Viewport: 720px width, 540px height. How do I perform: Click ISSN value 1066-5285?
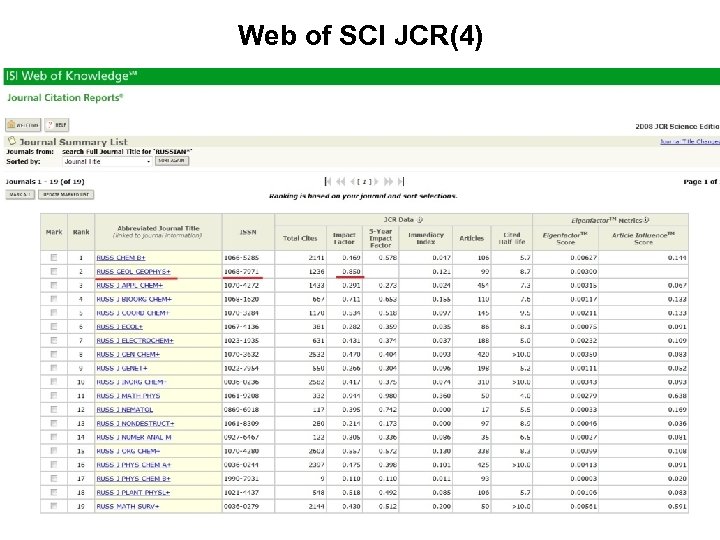(x=242, y=258)
